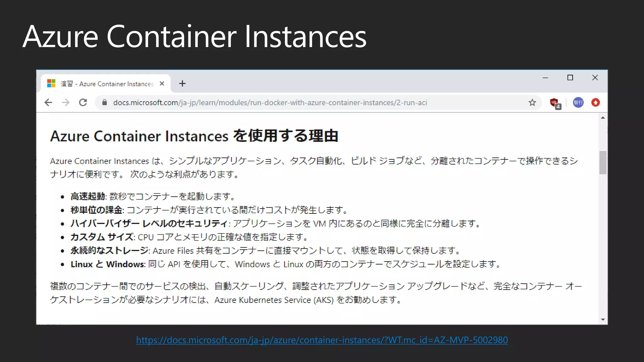Click the page scrollbar down arrow
The image size is (644, 362).
[602, 320]
